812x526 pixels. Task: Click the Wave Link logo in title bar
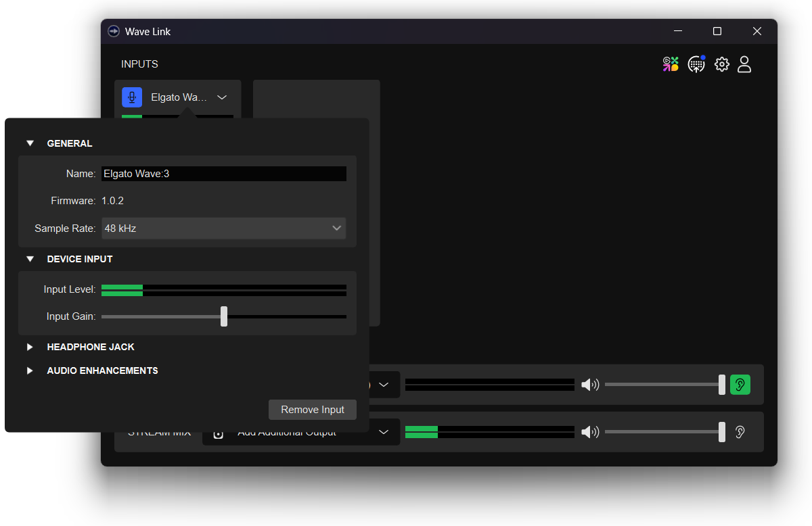pos(114,32)
